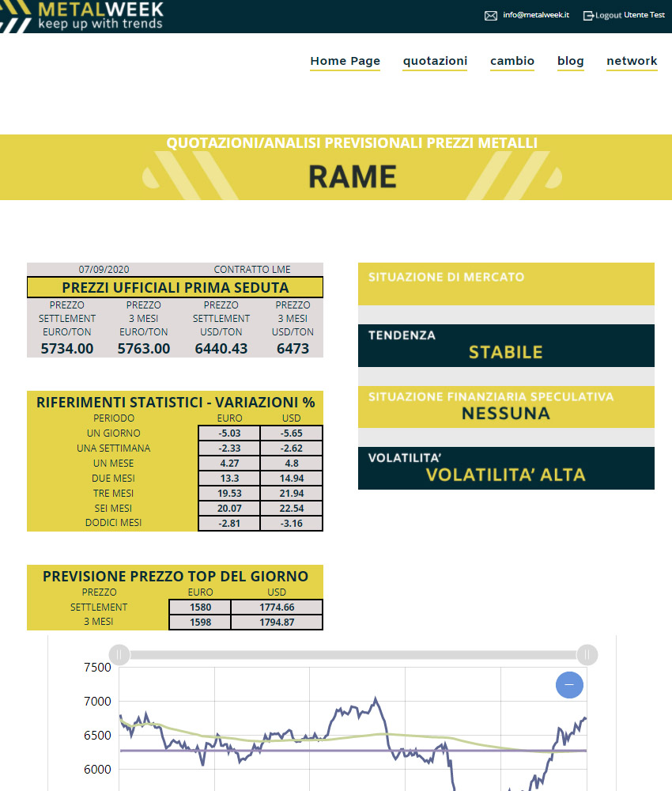Viewport: 672px width, 791px height.
Task: Grab the right chart range slider handle
Action: pos(587,655)
